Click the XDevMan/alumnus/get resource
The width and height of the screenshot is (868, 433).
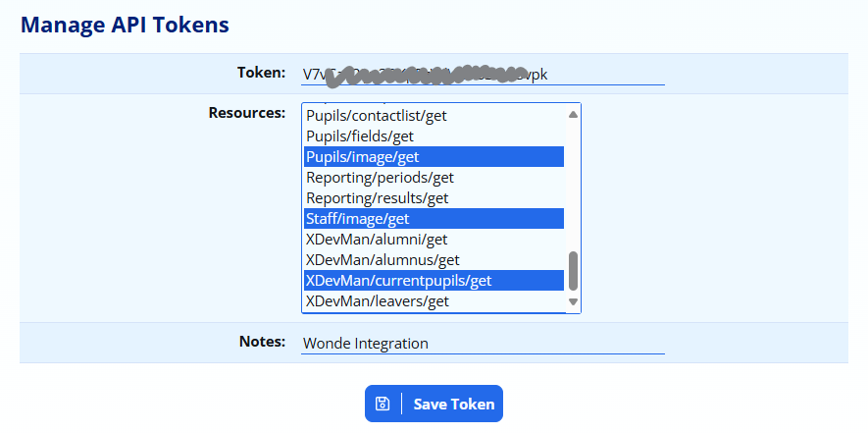[383, 260]
